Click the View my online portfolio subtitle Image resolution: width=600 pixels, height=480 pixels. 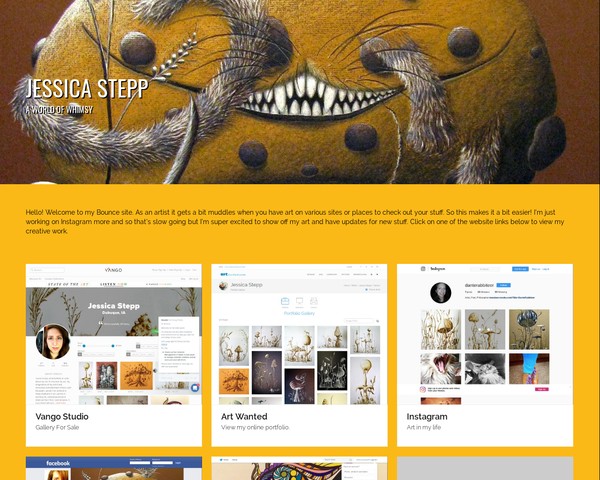click(255, 427)
